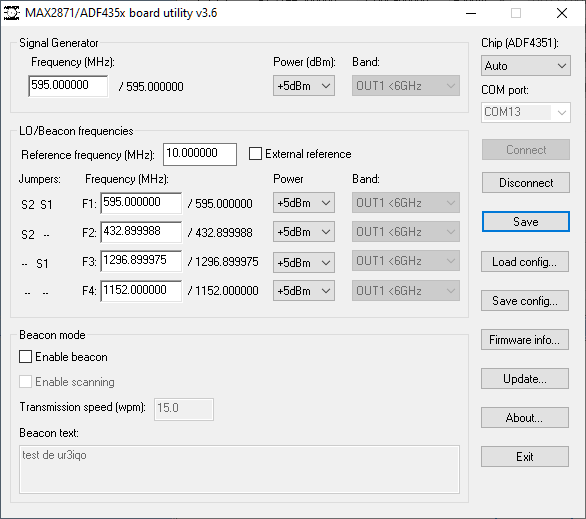This screenshot has width=586, height=519.
Task: Open F3 power dropdown
Action: [303, 262]
